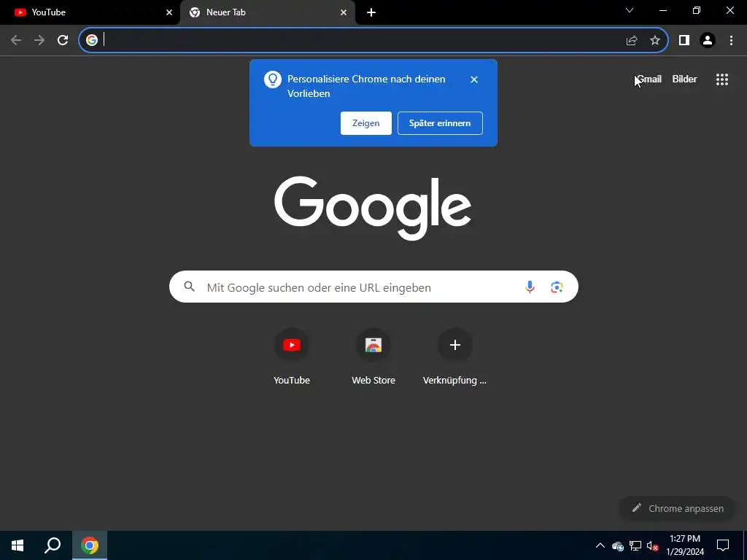This screenshot has height=560, width=747.
Task: Expand the tab search chevron
Action: (630, 10)
